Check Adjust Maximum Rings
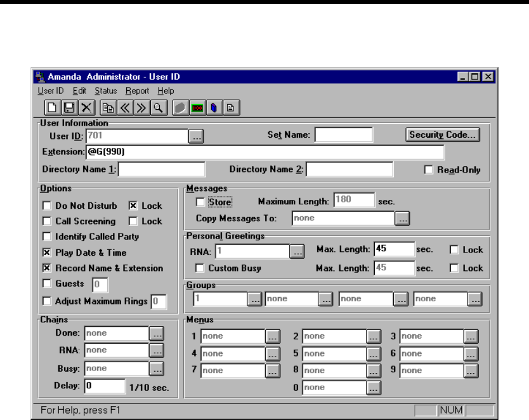Screen dimensions: 529x420 [47, 301]
